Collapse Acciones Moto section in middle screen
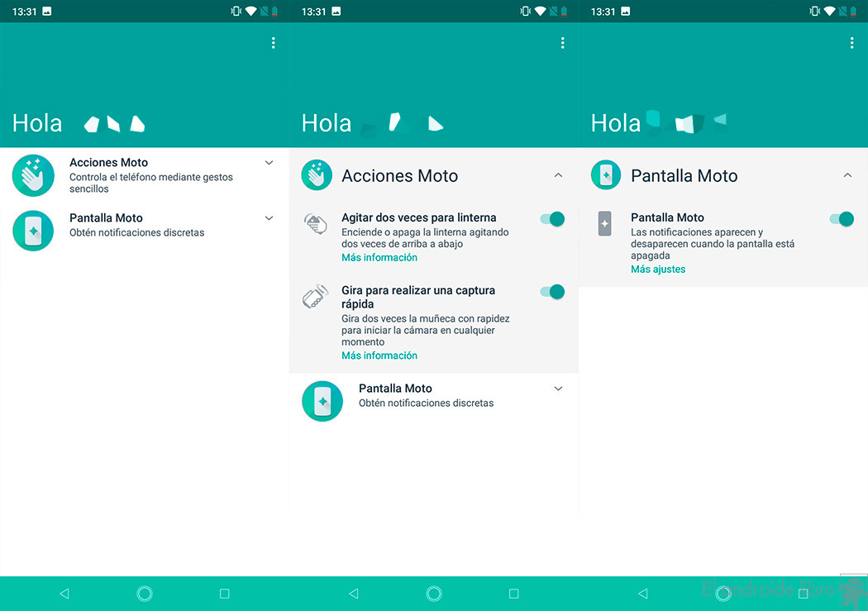This screenshot has width=868, height=611. click(x=558, y=175)
